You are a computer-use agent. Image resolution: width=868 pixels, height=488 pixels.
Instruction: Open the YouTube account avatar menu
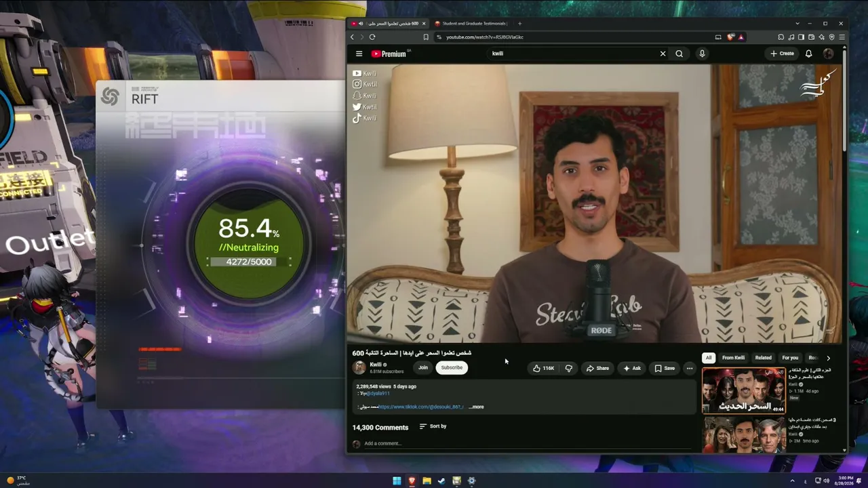pos(828,54)
